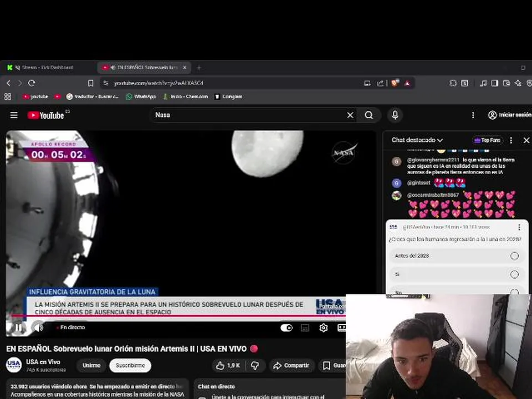
Task: Click the Chat en directo heading
Action: tap(216, 386)
